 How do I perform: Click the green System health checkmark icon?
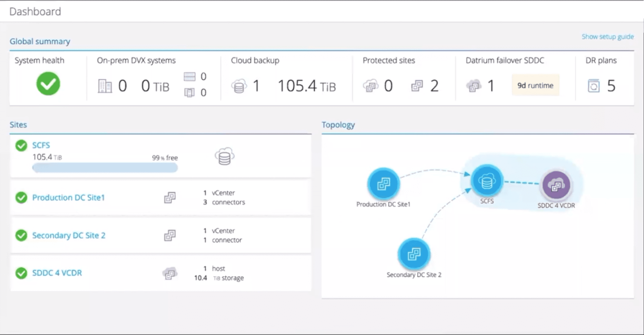(x=48, y=84)
